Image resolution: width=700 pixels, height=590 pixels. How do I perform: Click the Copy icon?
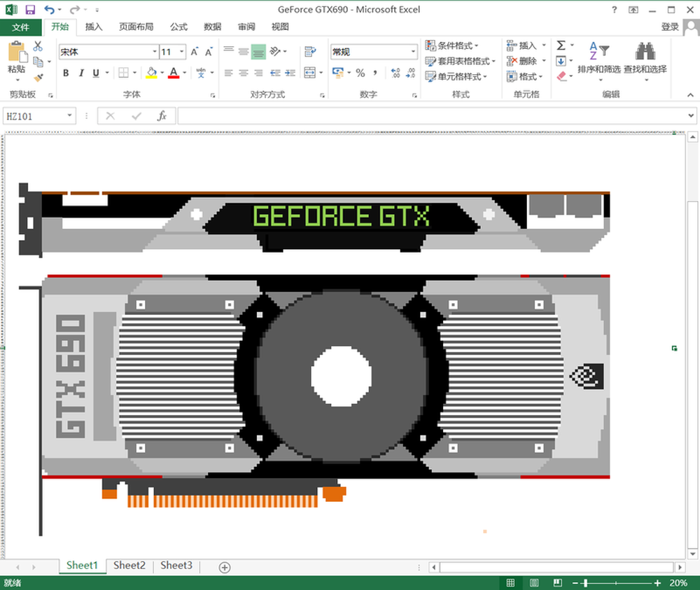(38, 62)
